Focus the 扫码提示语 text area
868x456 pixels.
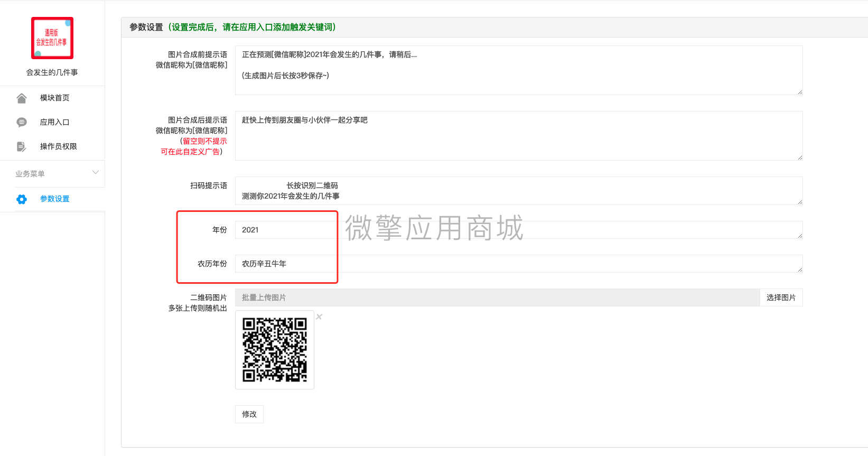[x=519, y=191]
